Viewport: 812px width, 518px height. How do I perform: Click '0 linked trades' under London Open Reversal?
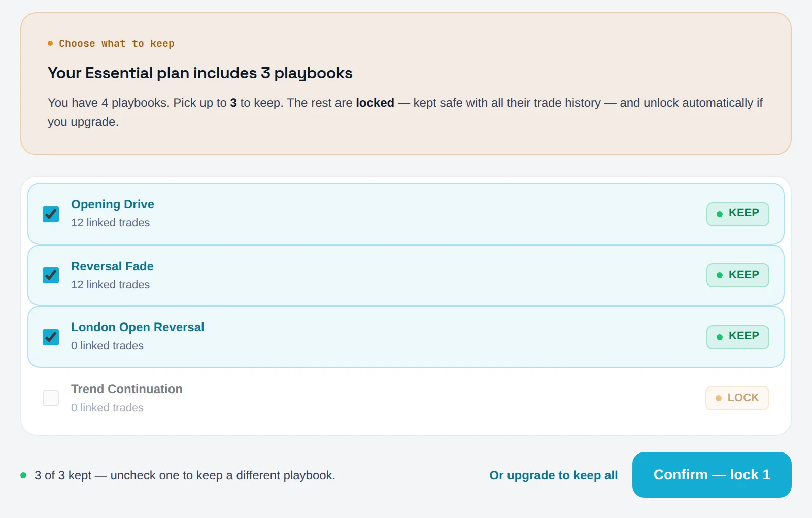coord(107,346)
